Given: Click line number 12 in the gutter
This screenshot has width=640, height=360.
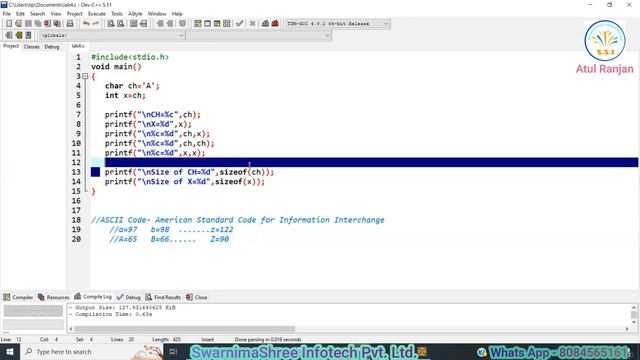Looking at the screenshot, I should click(x=76, y=162).
